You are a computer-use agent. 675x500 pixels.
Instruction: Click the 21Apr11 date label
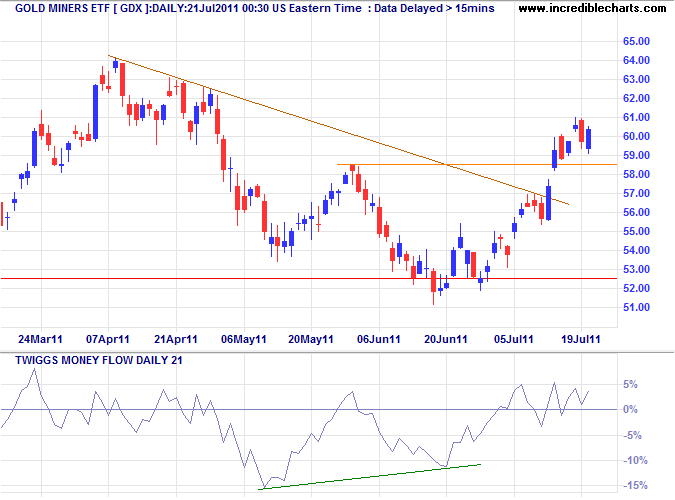coord(176,339)
